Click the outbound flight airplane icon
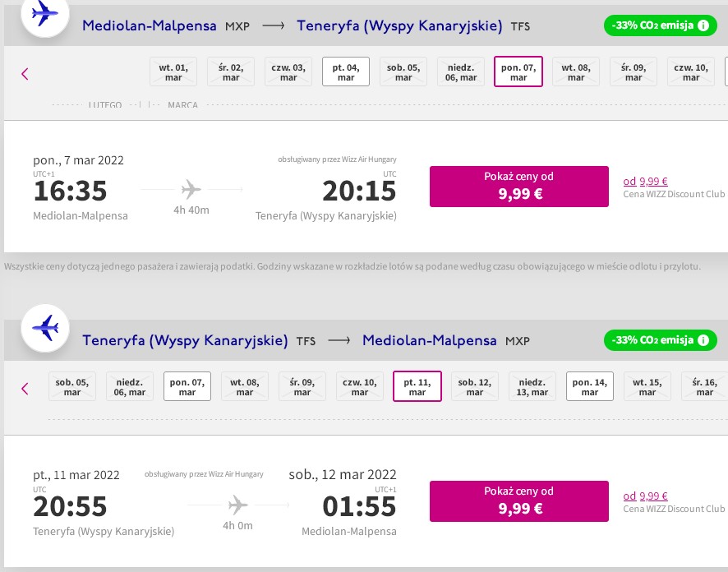Viewport: 728px width, 572px height. pyautogui.click(x=45, y=13)
